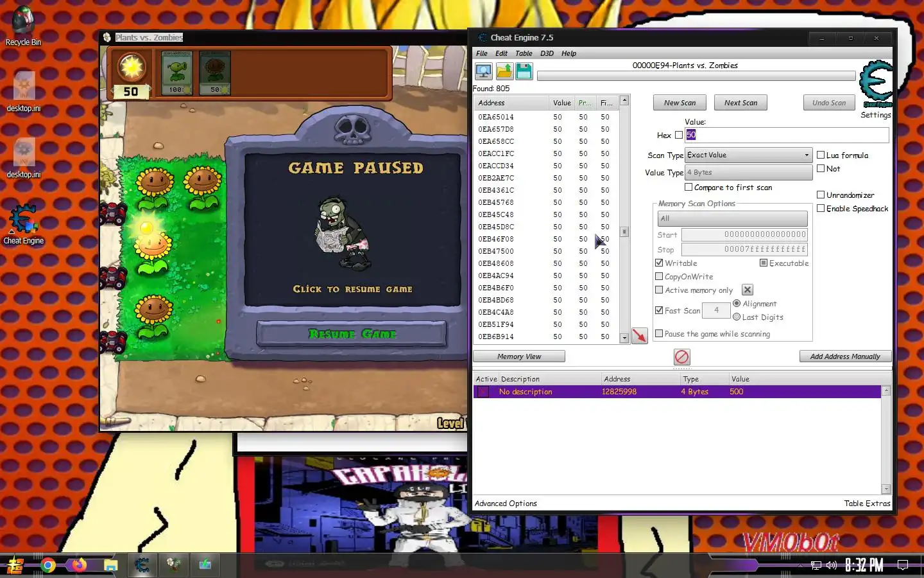
Task: Click the Start address field
Action: coord(744,234)
